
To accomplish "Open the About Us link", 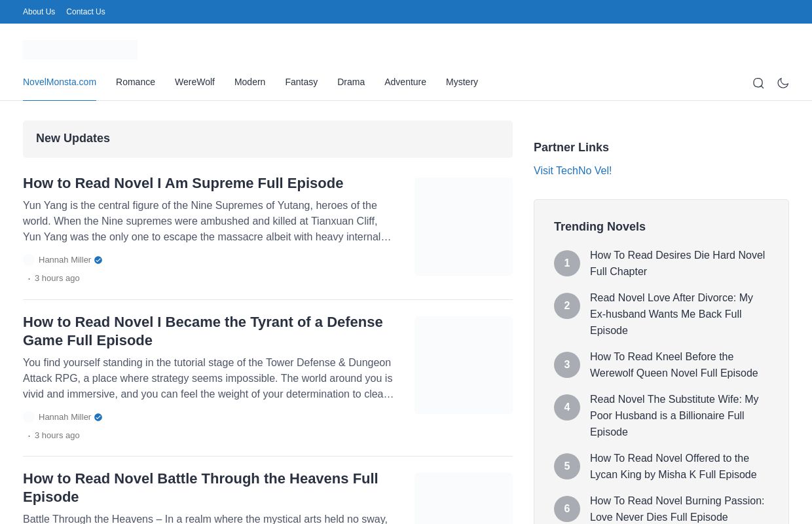I will click(39, 12).
